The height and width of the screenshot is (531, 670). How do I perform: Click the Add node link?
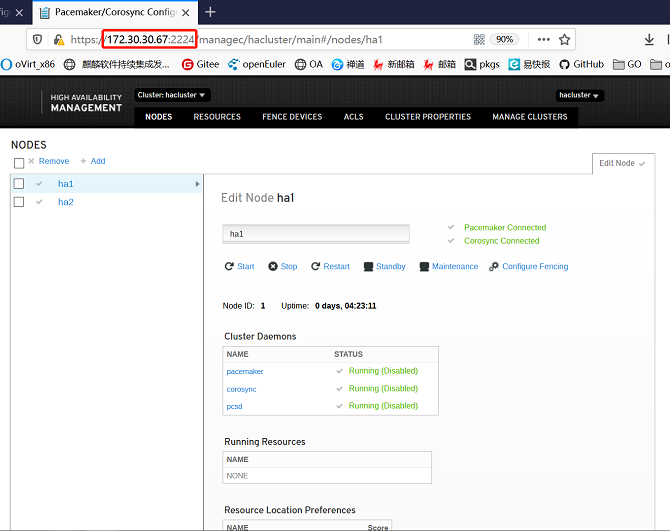[x=93, y=161]
